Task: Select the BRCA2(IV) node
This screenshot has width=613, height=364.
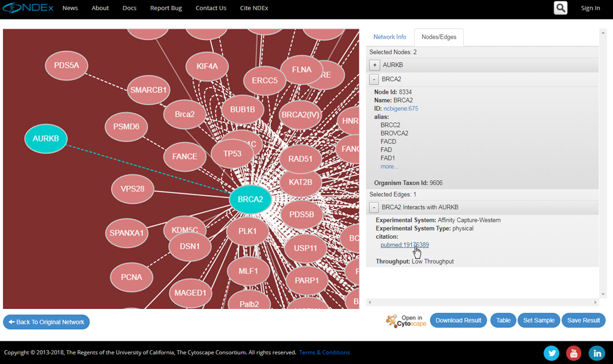Action: coord(301,114)
